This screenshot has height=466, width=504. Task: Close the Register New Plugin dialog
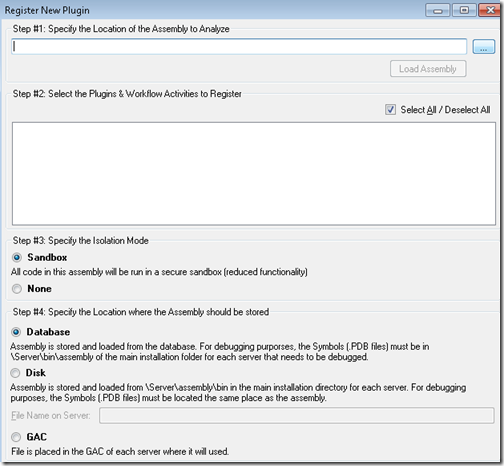click(490, 10)
